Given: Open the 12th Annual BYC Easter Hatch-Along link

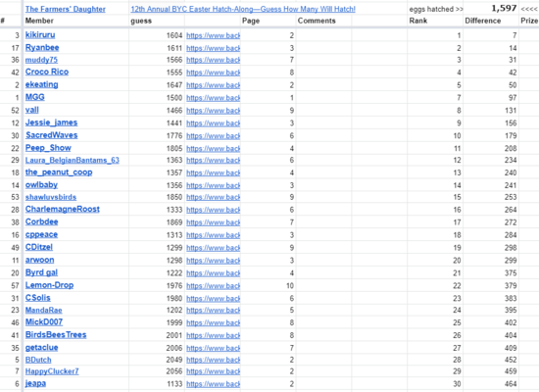Looking at the screenshot, I should pos(243,9).
